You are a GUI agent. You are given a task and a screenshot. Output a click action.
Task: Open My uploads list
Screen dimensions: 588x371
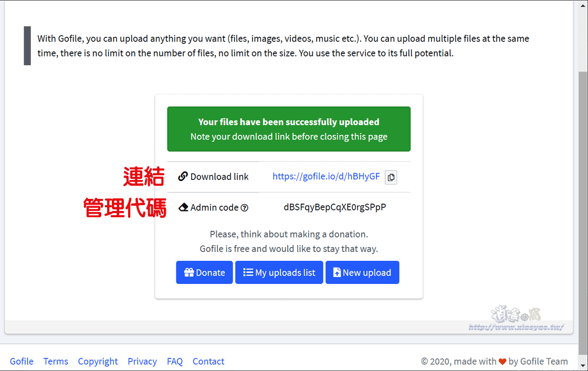point(279,272)
